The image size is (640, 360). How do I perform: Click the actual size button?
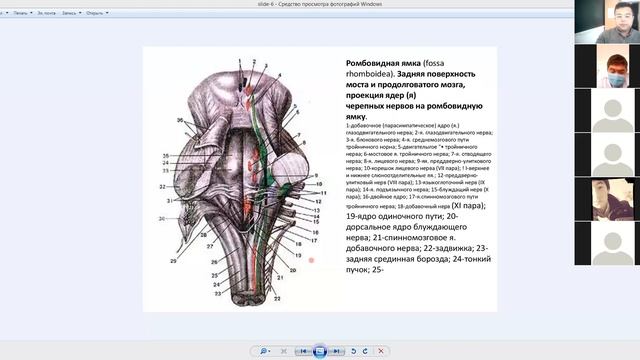284,351
